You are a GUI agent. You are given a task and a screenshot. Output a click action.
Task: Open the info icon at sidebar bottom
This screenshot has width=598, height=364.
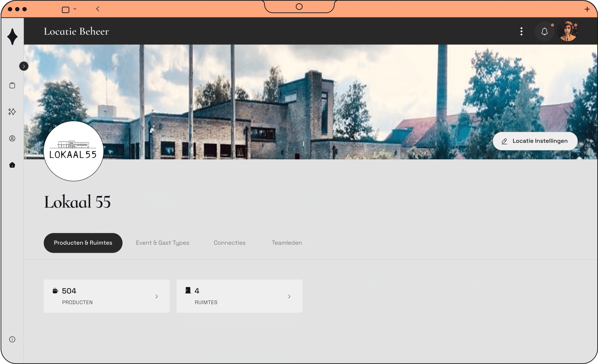pos(12,339)
